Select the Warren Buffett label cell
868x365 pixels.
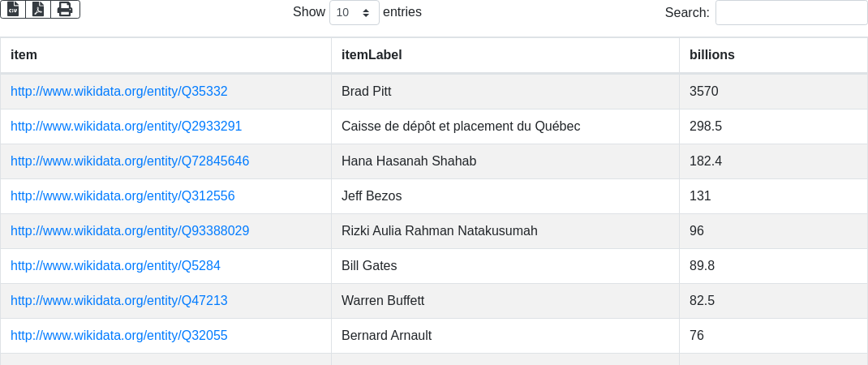383,301
